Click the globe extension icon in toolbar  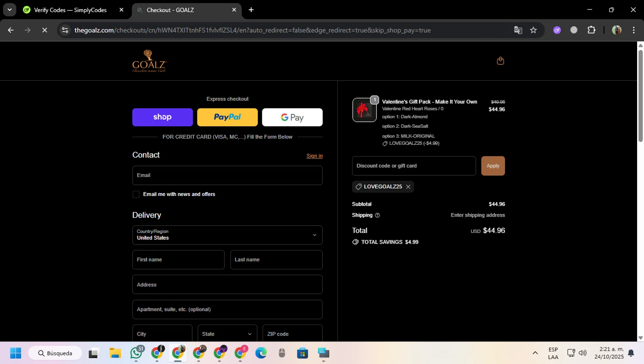tap(574, 30)
